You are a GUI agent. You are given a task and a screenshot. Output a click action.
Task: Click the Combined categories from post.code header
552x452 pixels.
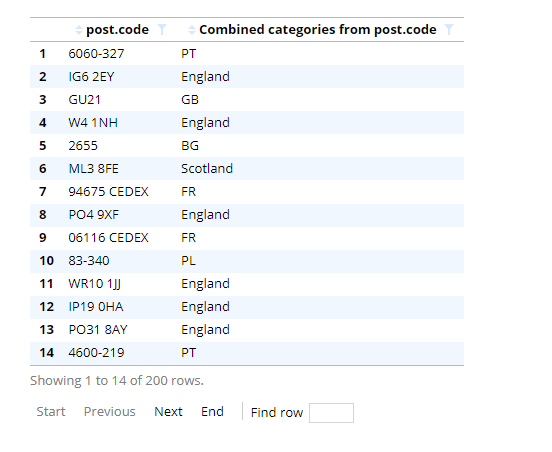pos(318,30)
